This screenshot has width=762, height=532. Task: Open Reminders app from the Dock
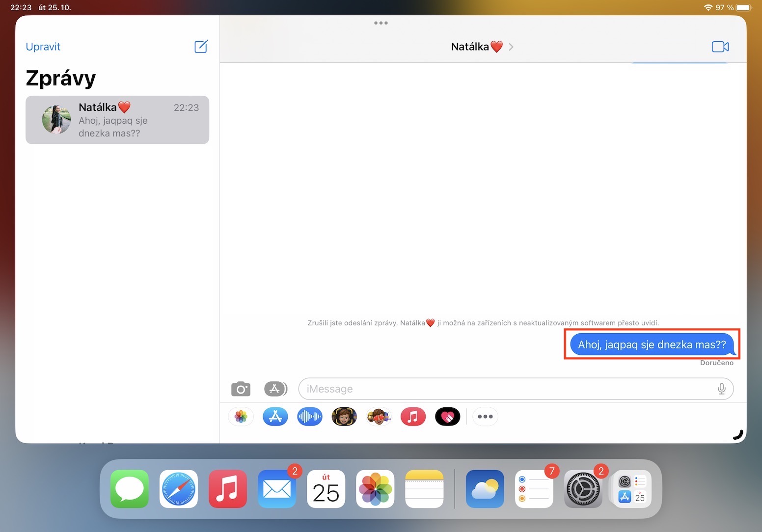534,489
